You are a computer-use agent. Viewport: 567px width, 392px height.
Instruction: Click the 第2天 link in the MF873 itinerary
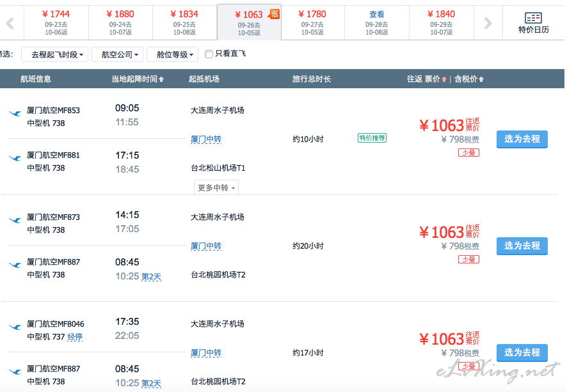point(151,277)
